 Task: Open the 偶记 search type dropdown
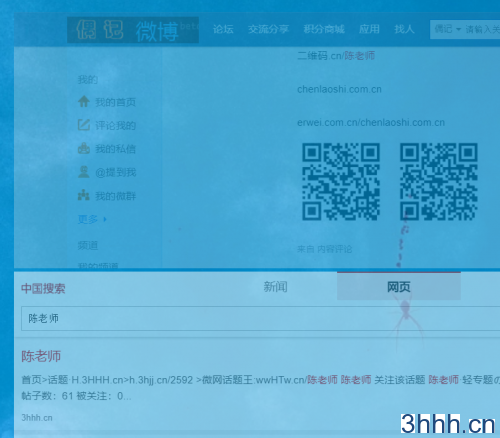448,29
